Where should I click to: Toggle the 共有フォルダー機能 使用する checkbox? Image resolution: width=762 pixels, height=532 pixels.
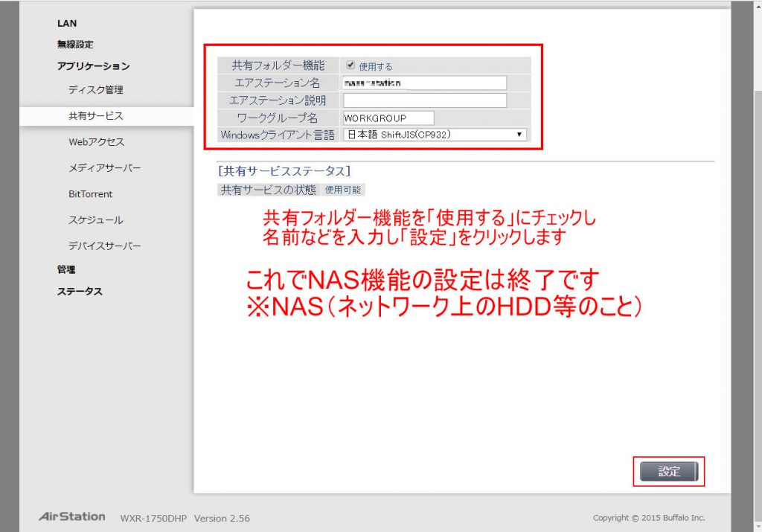pyautogui.click(x=350, y=65)
